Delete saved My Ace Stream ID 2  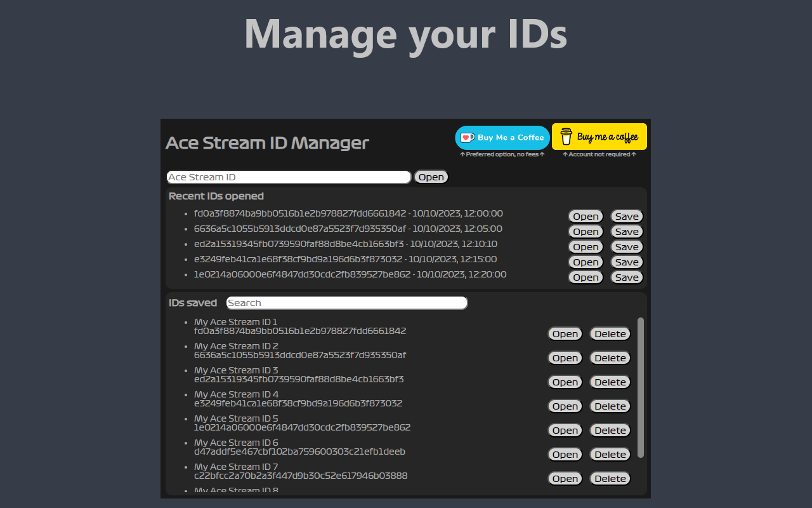pos(610,358)
